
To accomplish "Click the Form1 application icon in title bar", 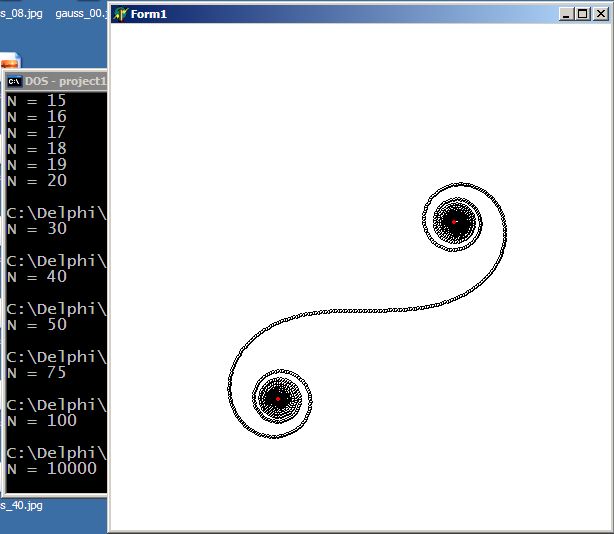I will point(120,14).
